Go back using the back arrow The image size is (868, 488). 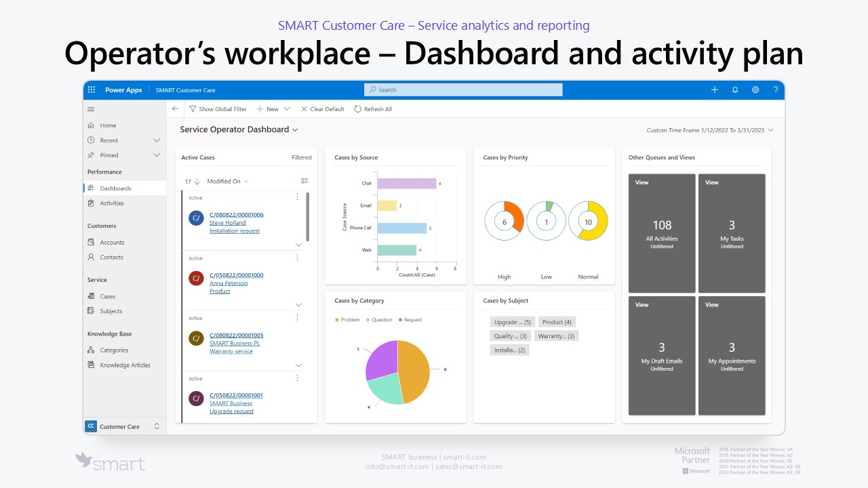175,108
